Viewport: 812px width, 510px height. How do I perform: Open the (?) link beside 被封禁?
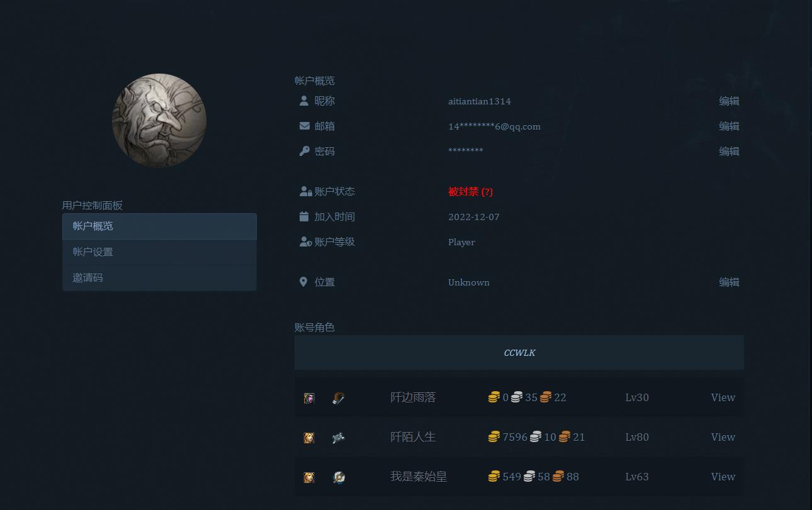(x=487, y=191)
